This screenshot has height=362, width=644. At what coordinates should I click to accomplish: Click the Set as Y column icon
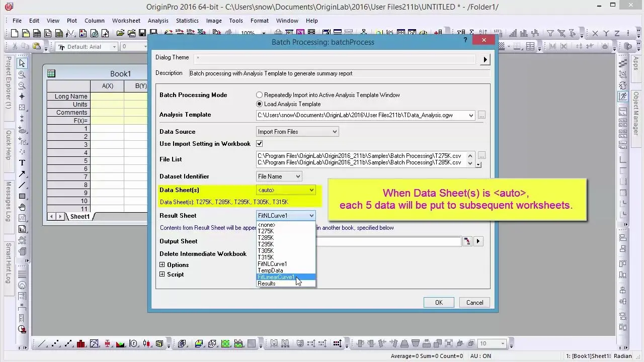606,34
